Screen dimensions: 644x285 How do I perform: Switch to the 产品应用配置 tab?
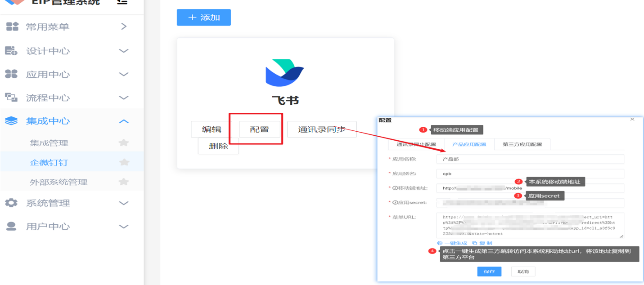pos(469,144)
